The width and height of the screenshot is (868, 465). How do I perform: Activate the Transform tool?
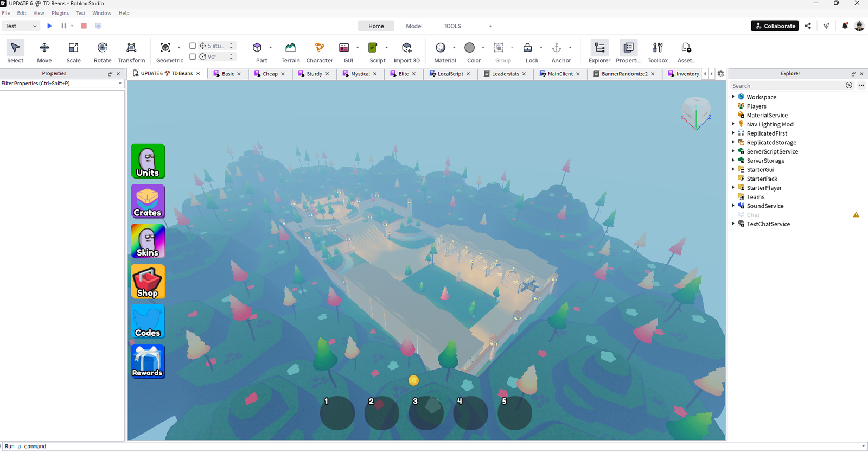131,52
